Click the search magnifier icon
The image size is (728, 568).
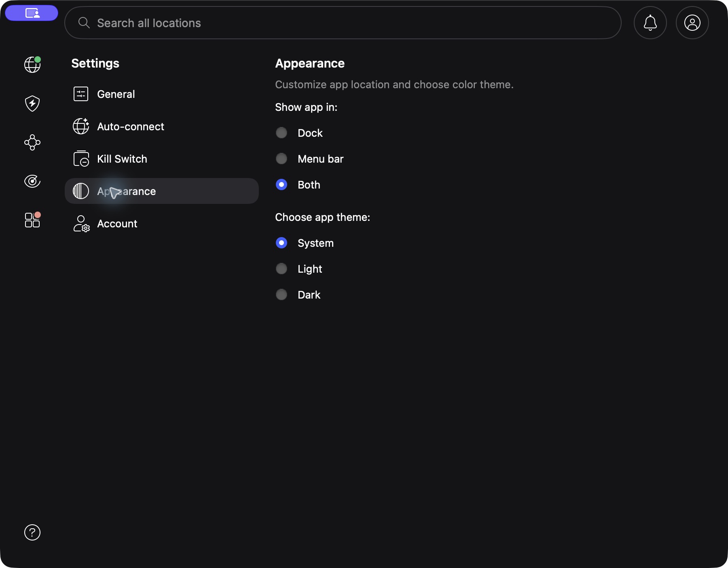(84, 23)
